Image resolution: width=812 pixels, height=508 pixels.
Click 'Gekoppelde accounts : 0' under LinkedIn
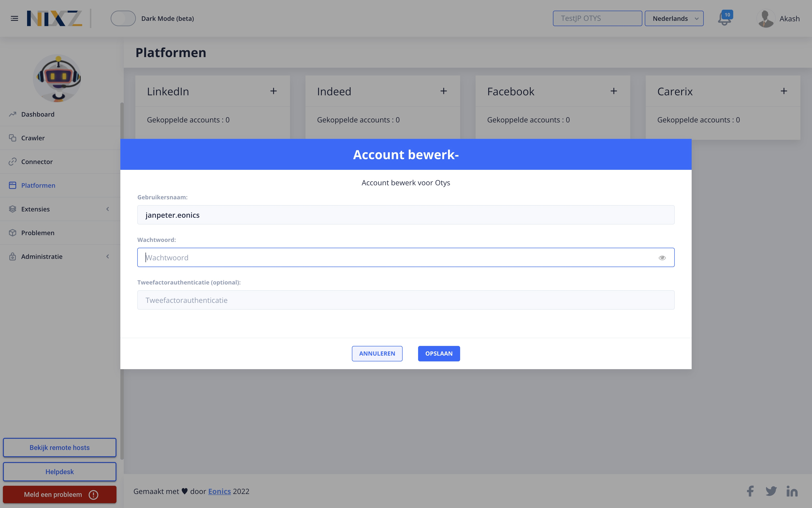click(188, 120)
